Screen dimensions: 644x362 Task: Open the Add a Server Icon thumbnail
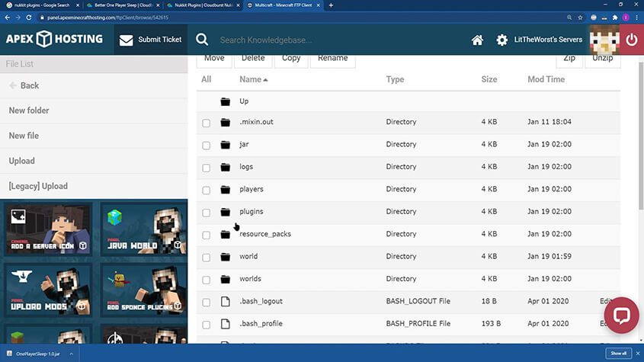coord(49,229)
